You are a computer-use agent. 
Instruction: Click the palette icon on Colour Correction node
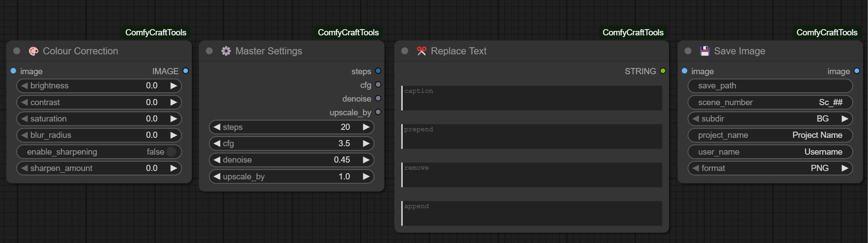(x=34, y=51)
